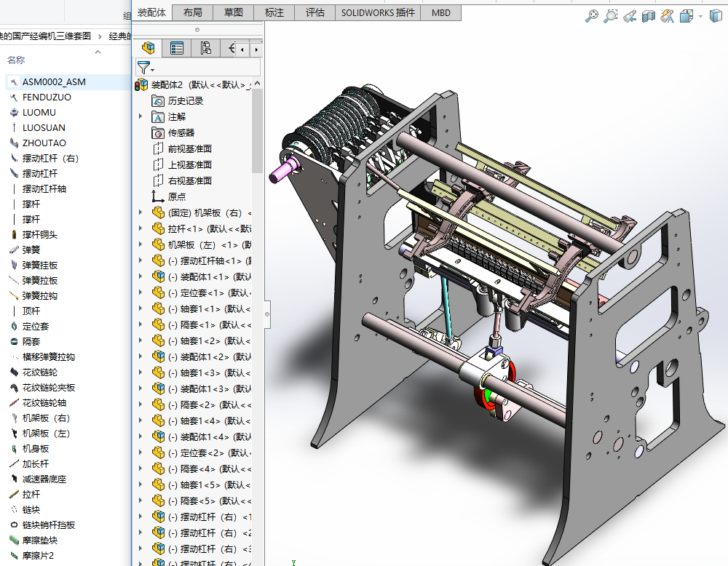Click the Previous View icon
The width and height of the screenshot is (728, 566).
pyautogui.click(x=630, y=15)
